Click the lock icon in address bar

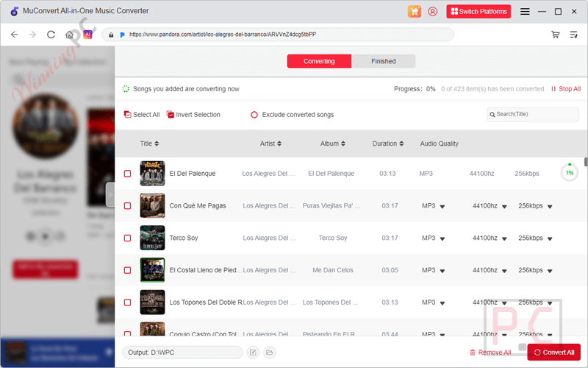[x=111, y=35]
